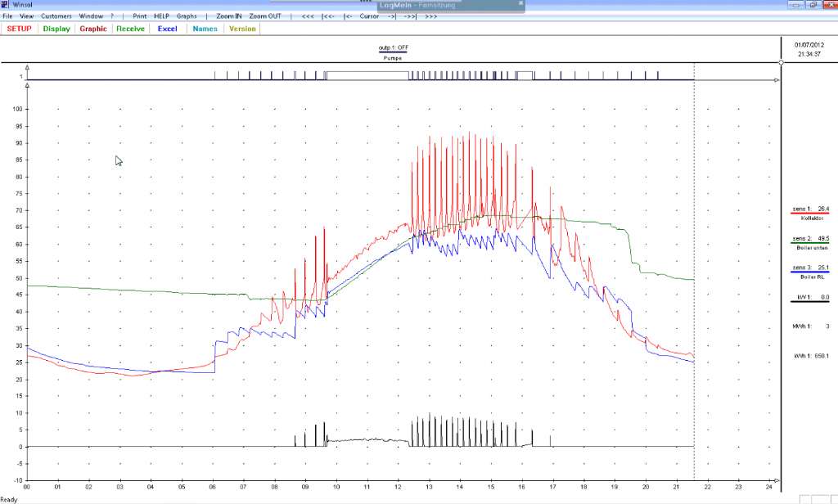Image resolution: width=838 pixels, height=504 pixels.
Task: Click the Excel toolbar button
Action: pos(167,29)
